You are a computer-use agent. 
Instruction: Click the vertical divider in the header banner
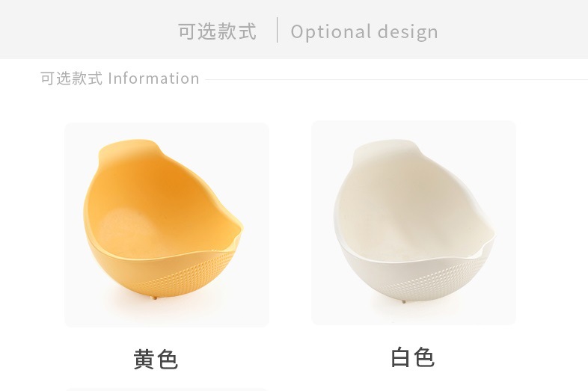(277, 30)
